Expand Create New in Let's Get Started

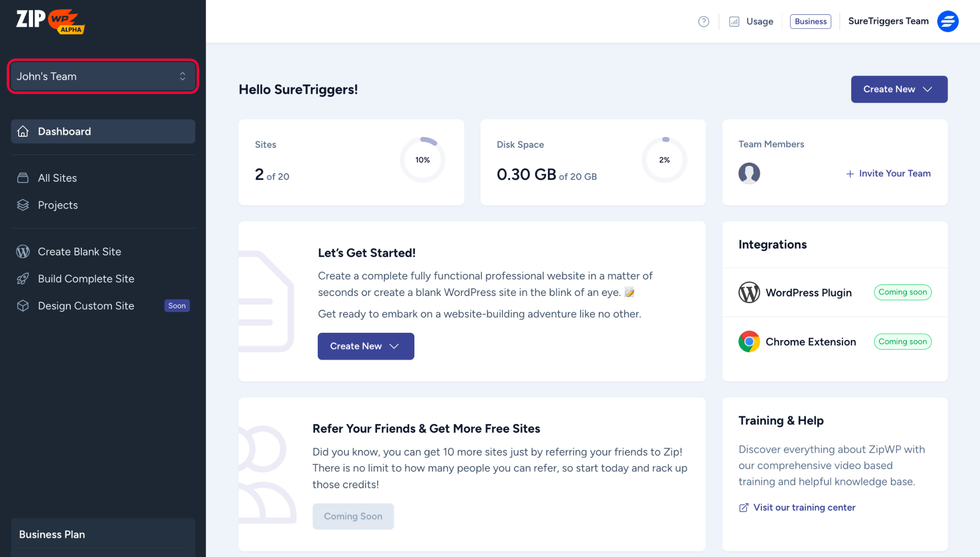tap(366, 346)
